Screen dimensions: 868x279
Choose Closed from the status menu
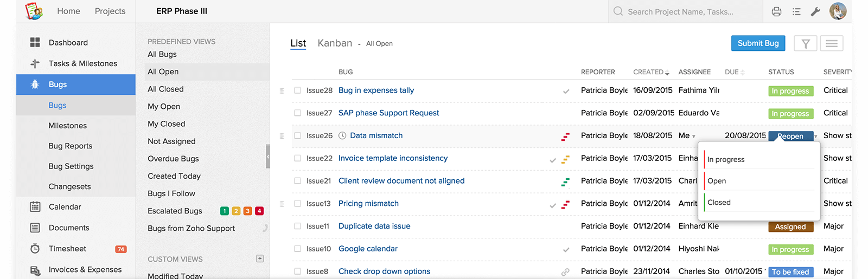click(x=719, y=203)
